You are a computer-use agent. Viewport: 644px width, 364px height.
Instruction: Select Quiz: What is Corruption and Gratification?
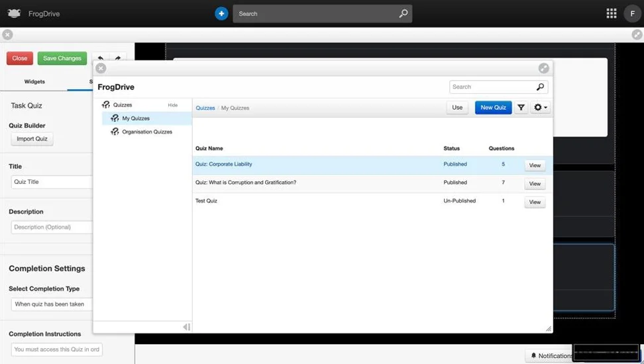click(x=372, y=183)
